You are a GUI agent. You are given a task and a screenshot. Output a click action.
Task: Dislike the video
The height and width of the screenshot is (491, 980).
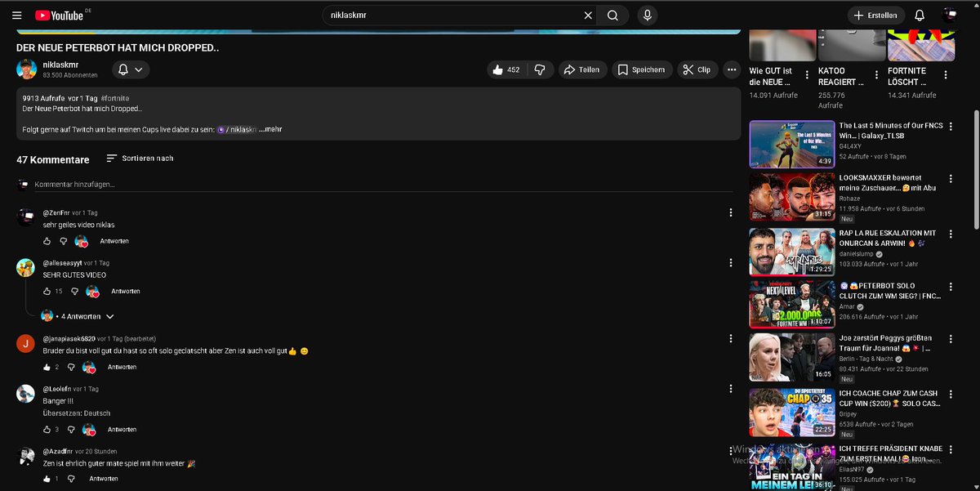540,70
